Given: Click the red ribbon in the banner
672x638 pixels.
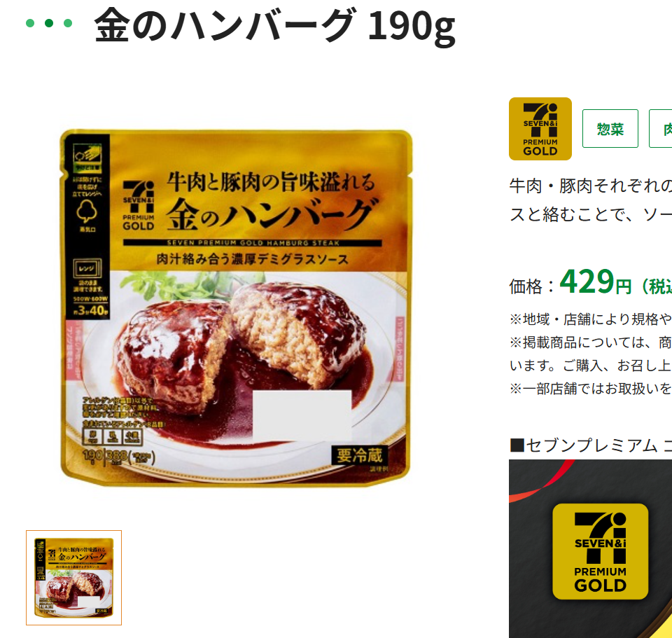Looking at the screenshot, I should click(x=541, y=482).
